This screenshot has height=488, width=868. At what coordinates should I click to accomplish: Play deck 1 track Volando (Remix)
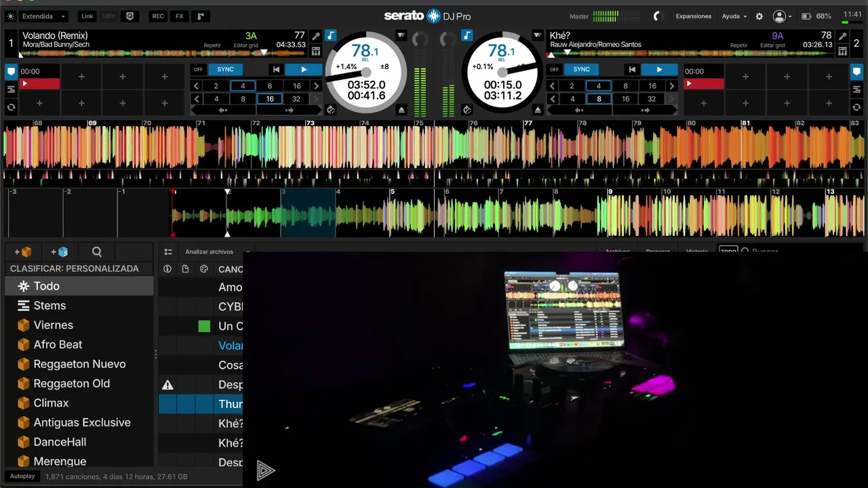click(303, 69)
